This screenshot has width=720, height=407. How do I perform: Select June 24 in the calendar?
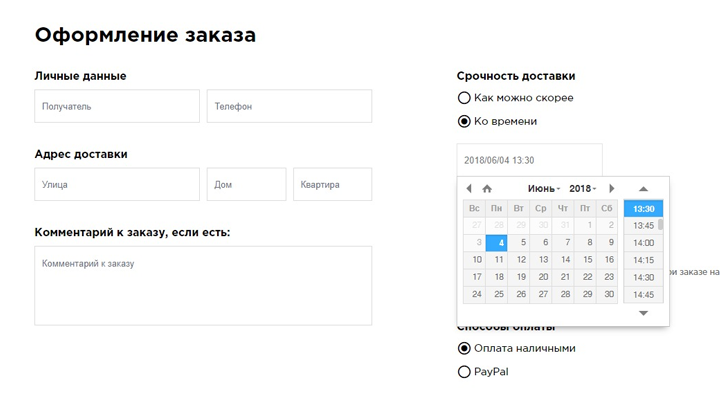tap(474, 294)
